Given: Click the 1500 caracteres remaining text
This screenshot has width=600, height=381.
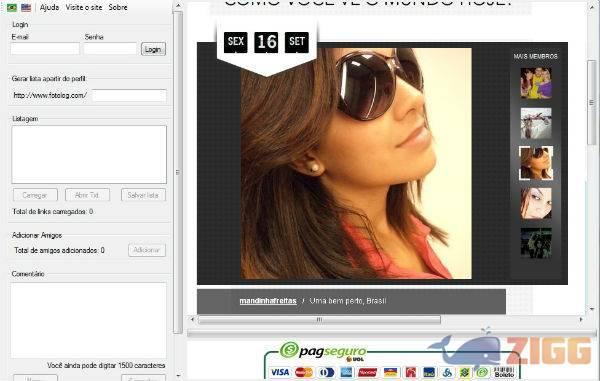Looking at the screenshot, I should coord(106,365).
